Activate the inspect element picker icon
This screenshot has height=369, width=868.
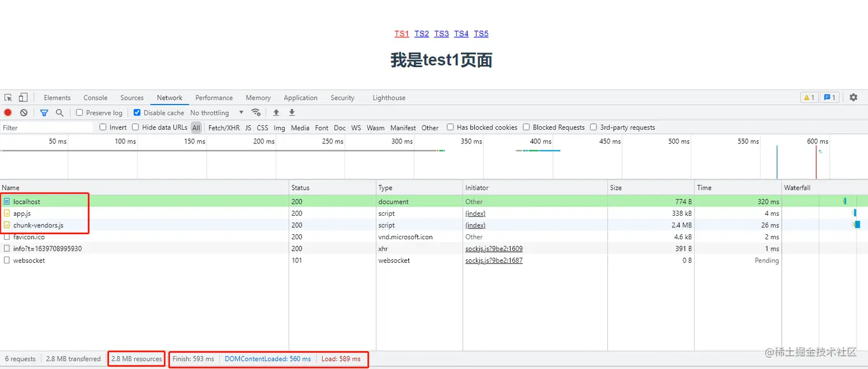[x=8, y=98]
